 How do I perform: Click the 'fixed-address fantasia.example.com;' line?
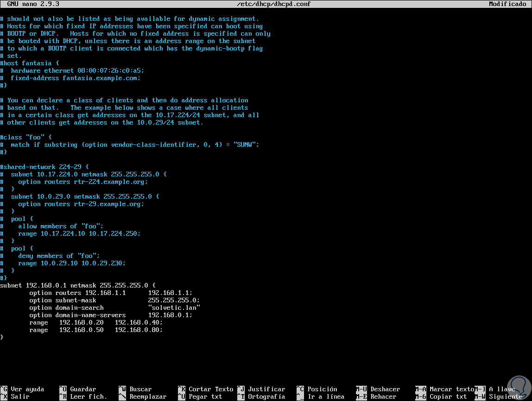click(x=70, y=78)
